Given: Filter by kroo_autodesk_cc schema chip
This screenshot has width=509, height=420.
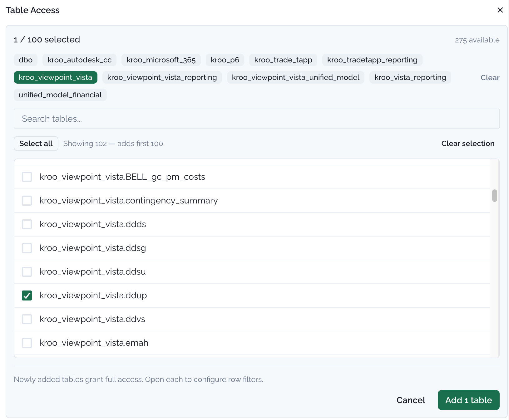Looking at the screenshot, I should point(79,60).
